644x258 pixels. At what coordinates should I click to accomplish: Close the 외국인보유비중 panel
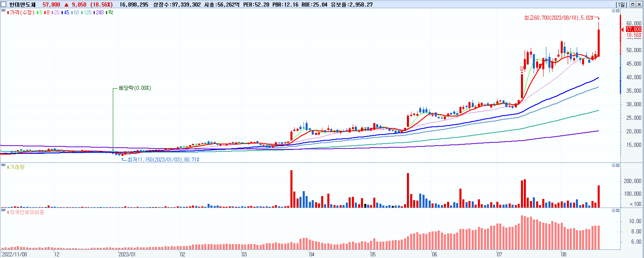(618, 210)
